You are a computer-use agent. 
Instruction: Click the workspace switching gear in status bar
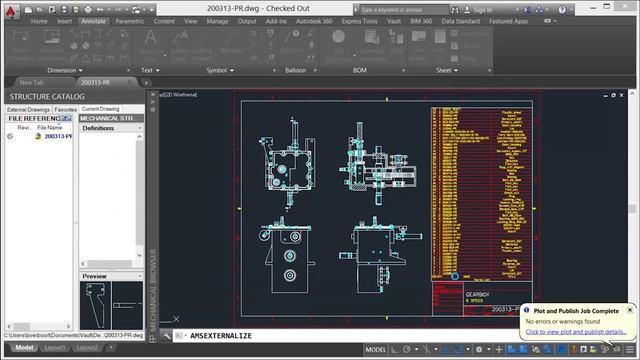click(x=479, y=350)
